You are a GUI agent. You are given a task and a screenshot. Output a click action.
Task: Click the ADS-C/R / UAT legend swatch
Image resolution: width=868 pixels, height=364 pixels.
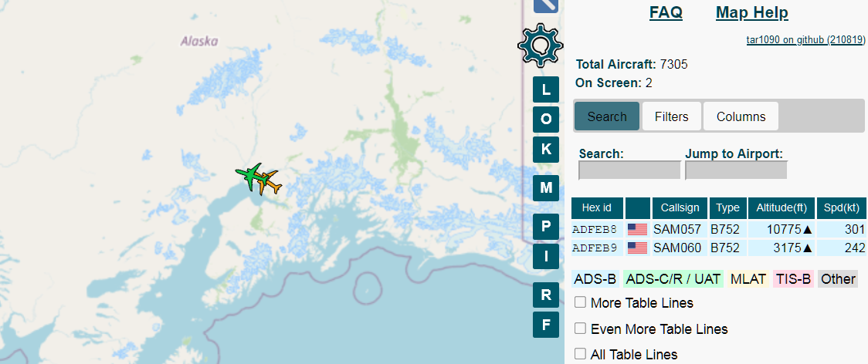click(673, 279)
